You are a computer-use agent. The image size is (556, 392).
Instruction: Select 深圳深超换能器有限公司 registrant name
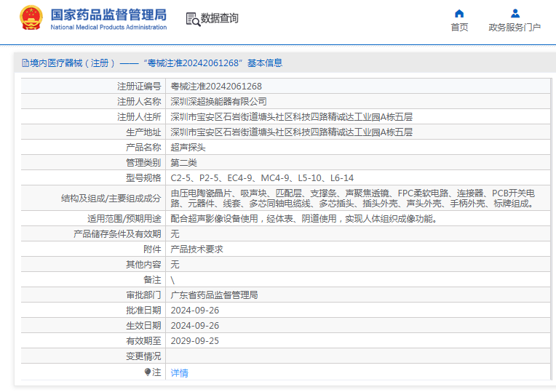click(218, 102)
